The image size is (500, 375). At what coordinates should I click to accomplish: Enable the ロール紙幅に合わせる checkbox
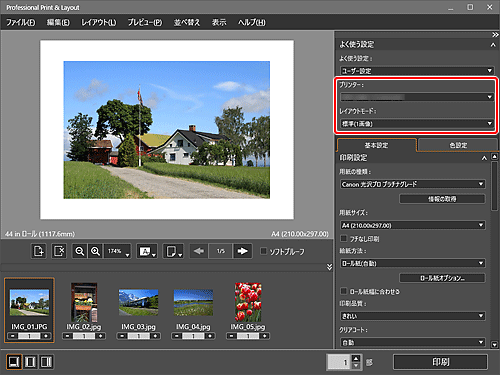point(343,291)
